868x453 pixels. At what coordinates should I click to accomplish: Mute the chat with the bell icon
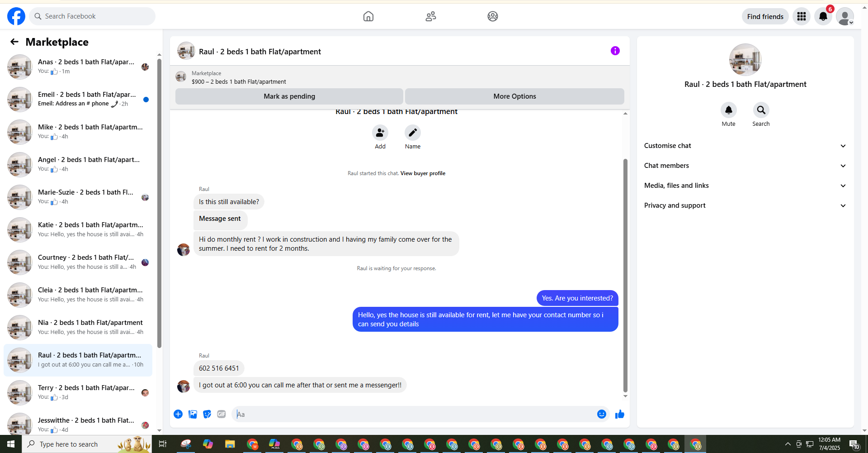pyautogui.click(x=729, y=110)
